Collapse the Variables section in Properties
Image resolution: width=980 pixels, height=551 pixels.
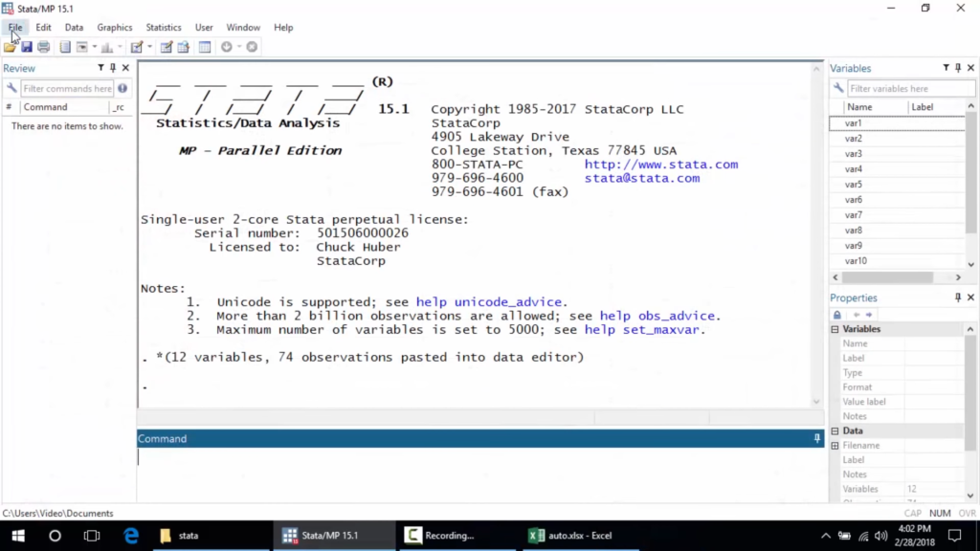click(835, 329)
